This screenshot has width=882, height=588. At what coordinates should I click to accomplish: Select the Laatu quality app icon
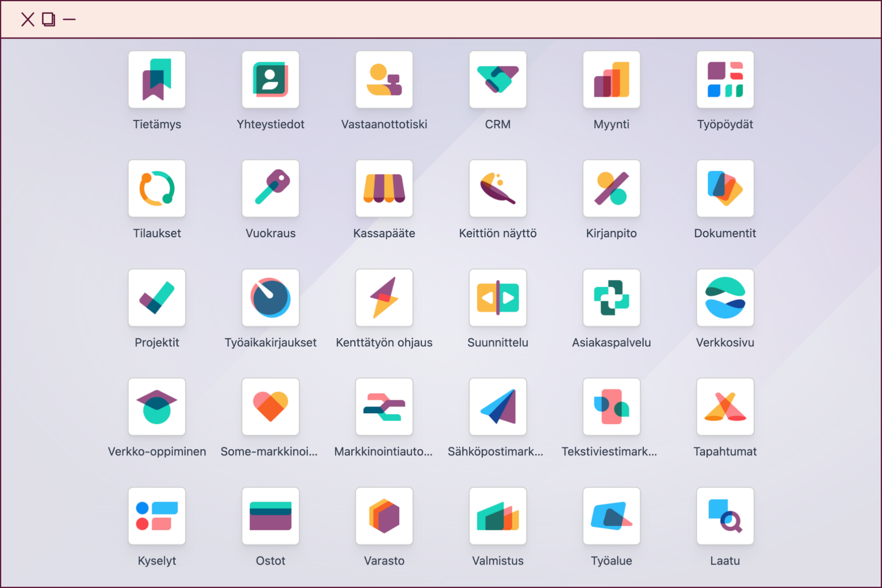(x=725, y=516)
